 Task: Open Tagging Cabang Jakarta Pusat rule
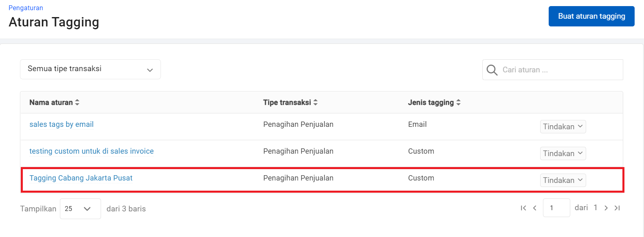(x=81, y=178)
